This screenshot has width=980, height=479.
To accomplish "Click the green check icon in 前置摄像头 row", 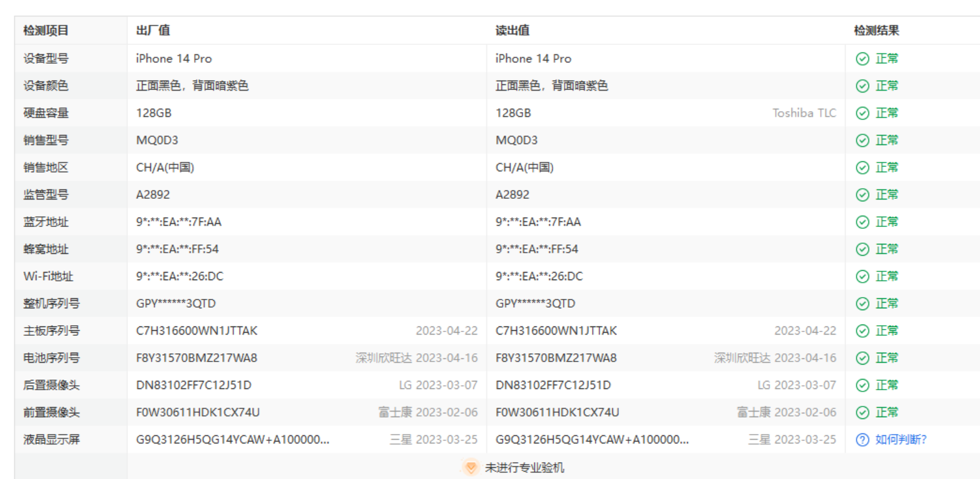I will click(x=862, y=413).
